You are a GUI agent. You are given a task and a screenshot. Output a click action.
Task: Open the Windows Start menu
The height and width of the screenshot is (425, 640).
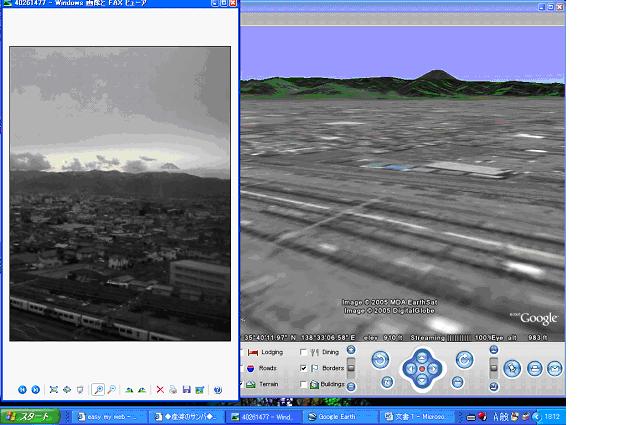29,415
